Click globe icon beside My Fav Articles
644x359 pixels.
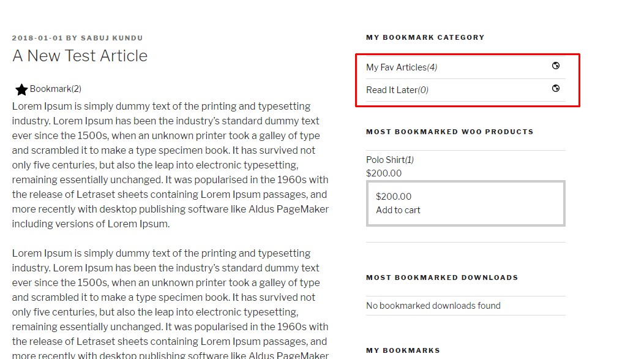[x=556, y=66]
